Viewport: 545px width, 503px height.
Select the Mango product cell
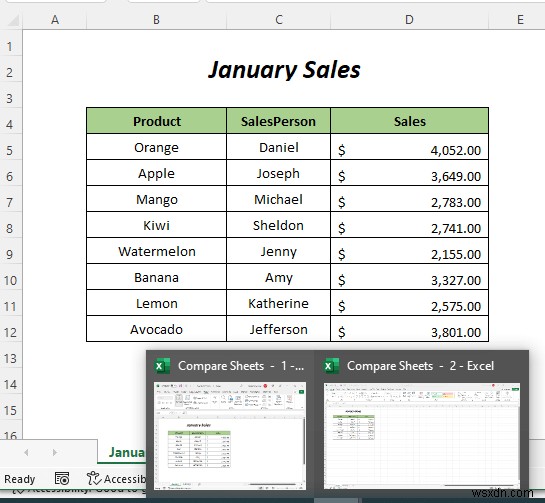[x=156, y=199]
